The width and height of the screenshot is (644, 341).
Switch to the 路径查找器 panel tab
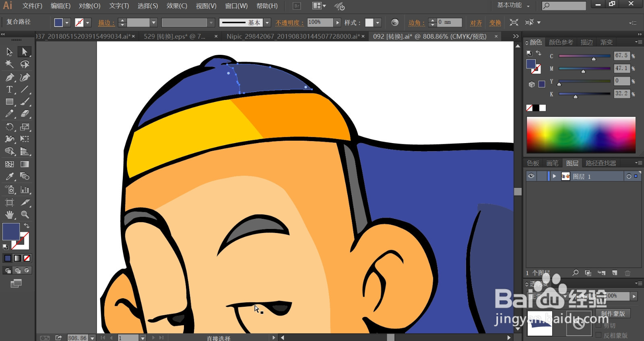[601, 163]
